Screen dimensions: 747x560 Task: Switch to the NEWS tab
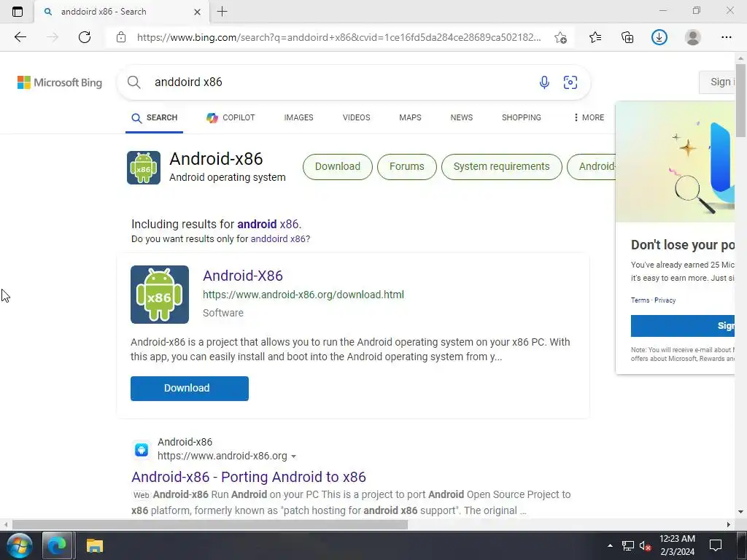tap(462, 117)
